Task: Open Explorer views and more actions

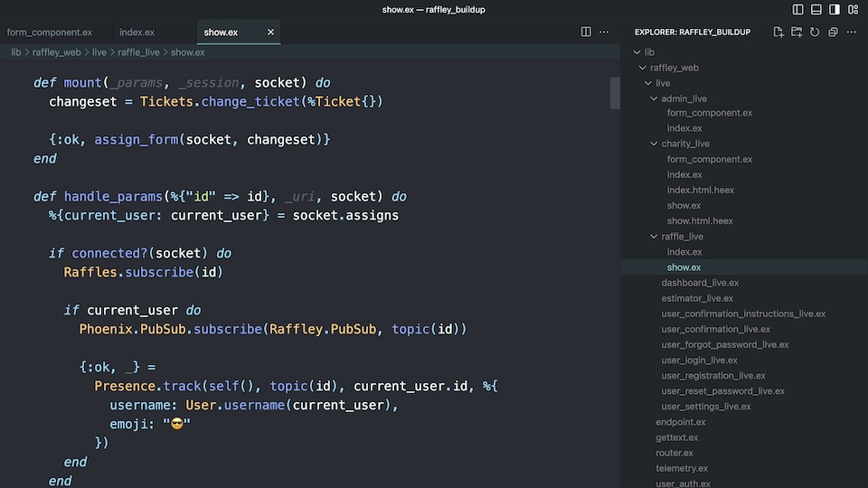Action: 852,33
